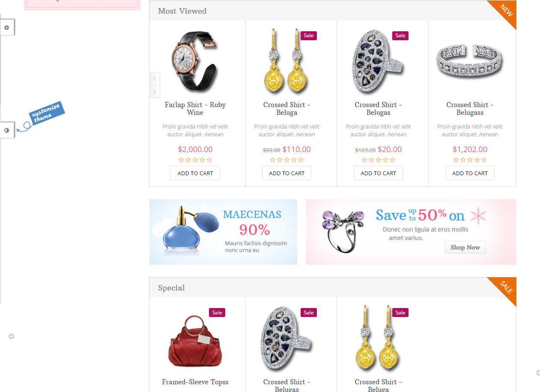
Task: Open the red handbag product image
Action: tap(195, 341)
